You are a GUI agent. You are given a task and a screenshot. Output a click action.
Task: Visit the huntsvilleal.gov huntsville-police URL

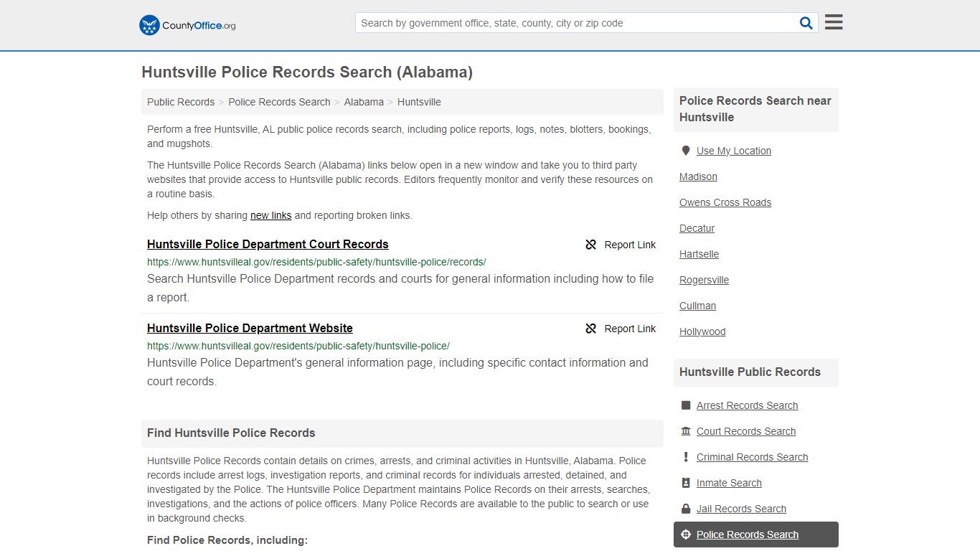click(298, 346)
